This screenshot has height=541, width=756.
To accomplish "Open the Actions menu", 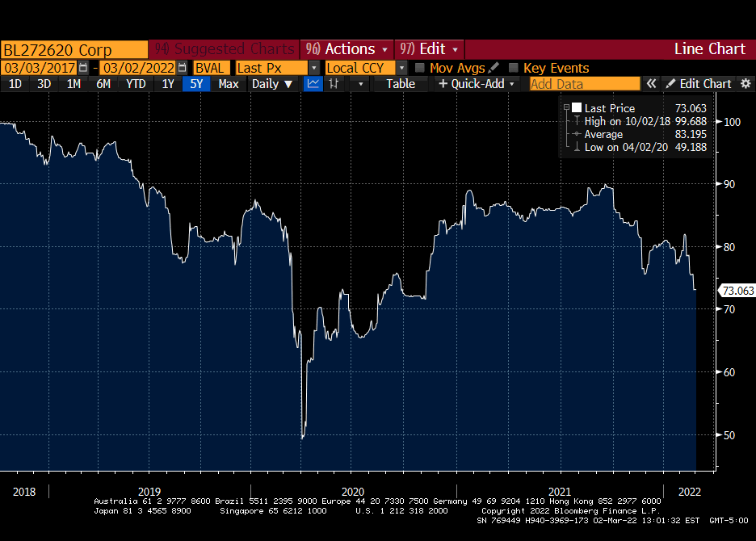I will coord(346,48).
